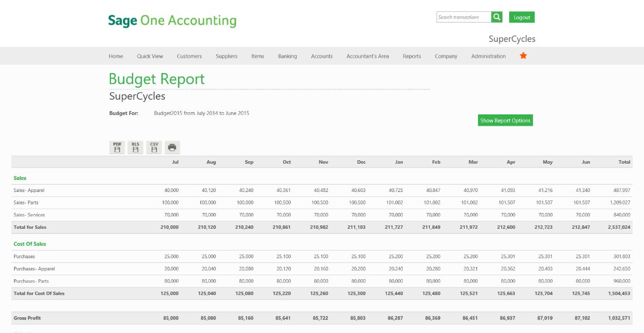Open the Administration menu
The height and width of the screenshot is (333, 644).
click(488, 56)
